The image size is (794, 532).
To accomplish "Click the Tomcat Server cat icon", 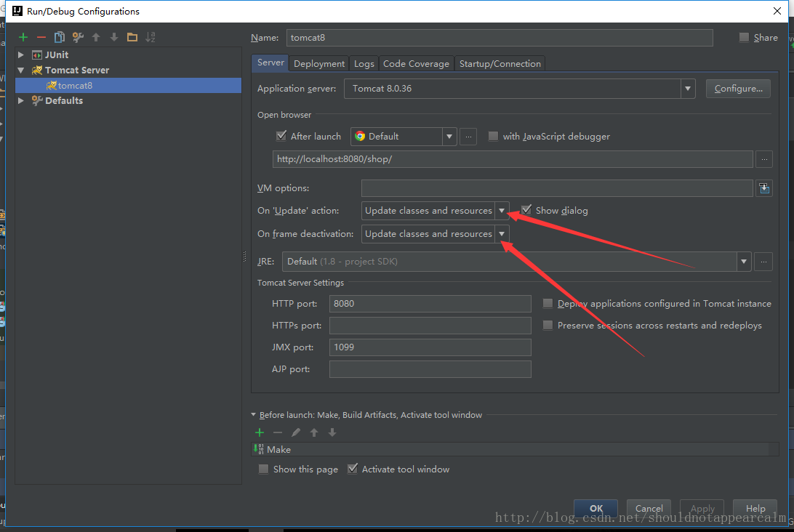I will coord(37,70).
